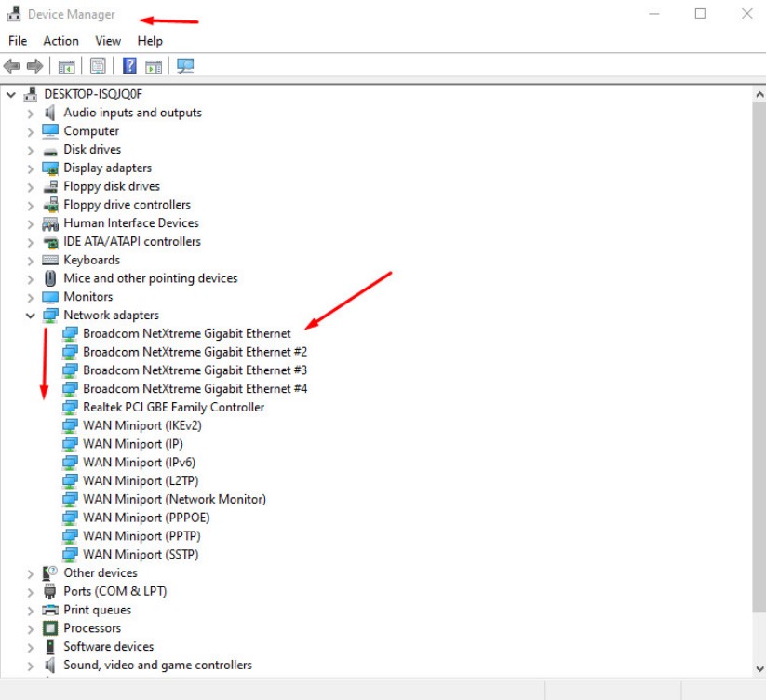Image resolution: width=766 pixels, height=700 pixels.
Task: Click the Other devices question-mark icon
Action: (x=50, y=572)
